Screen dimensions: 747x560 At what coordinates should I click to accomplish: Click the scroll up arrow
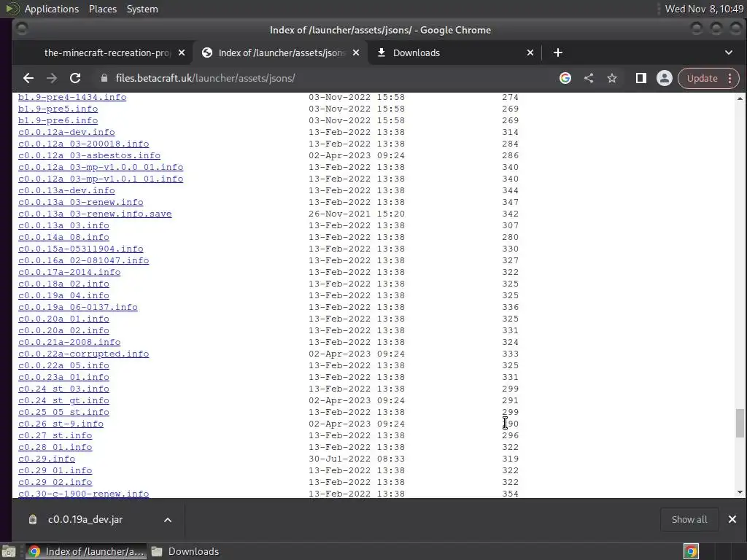(x=740, y=98)
